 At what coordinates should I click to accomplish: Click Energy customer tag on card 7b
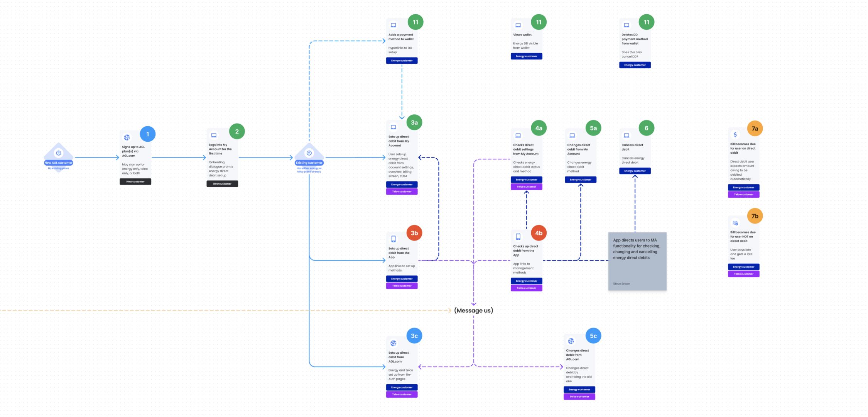pyautogui.click(x=743, y=267)
